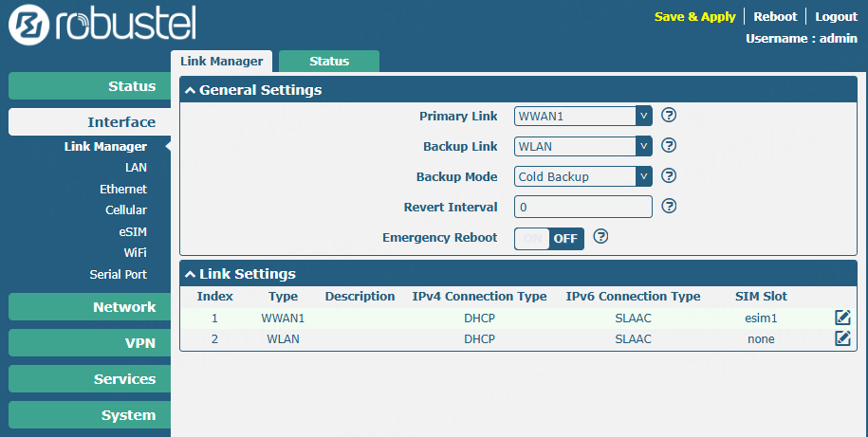868x437 pixels.
Task: Click the Primary Link help icon
Action: 669,116
